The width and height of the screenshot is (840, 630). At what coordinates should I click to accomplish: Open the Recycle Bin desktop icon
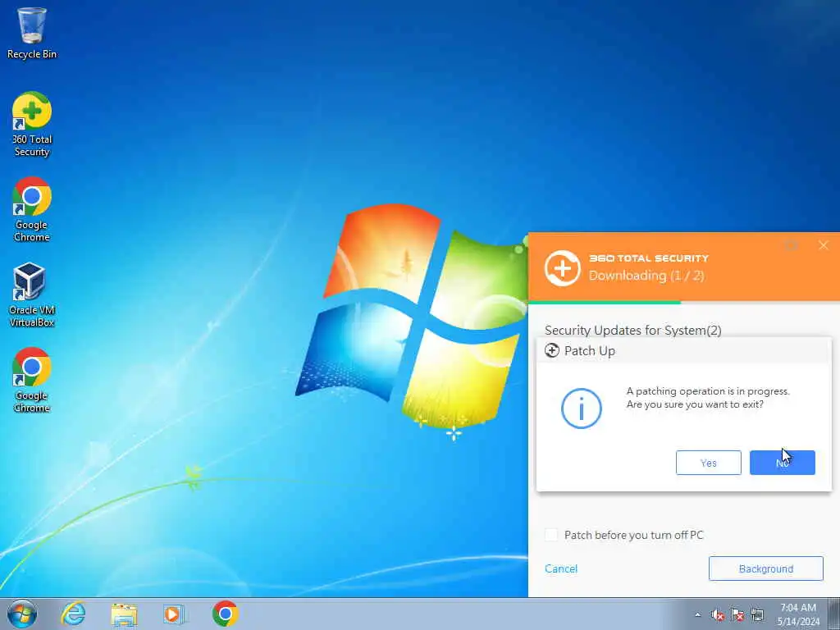point(32,33)
